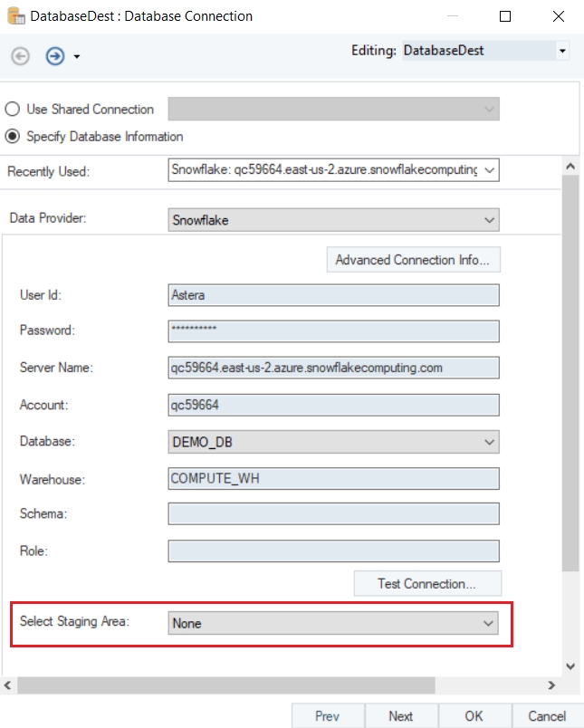Viewport: 584px width, 728px height.
Task: Maximize the Database Connection window
Action: [505, 16]
